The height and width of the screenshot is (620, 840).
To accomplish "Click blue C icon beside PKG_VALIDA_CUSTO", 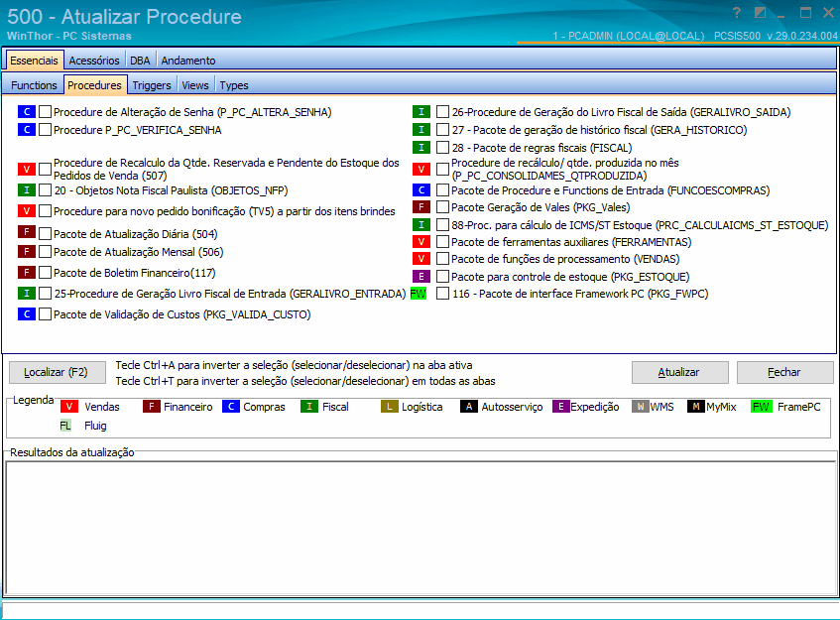I will [26, 314].
